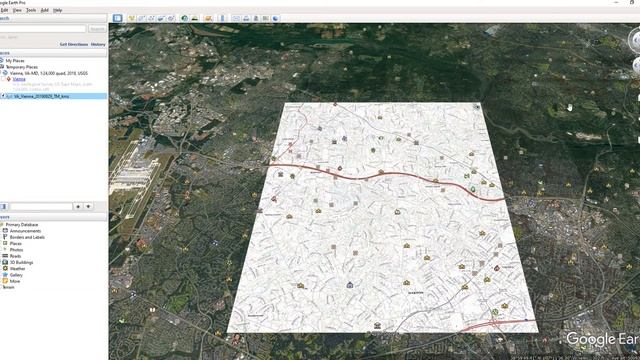Select Temporary Places in the tree

pyautogui.click(x=22, y=67)
